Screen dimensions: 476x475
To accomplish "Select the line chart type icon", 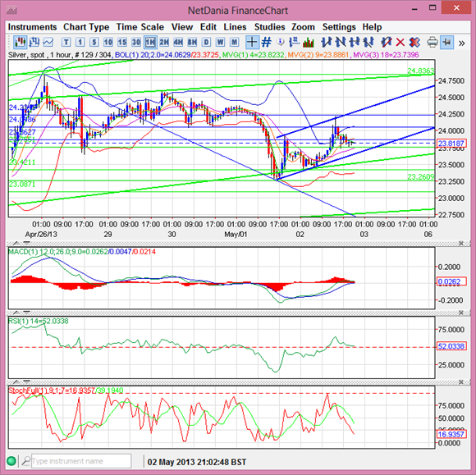I will [48, 42].
